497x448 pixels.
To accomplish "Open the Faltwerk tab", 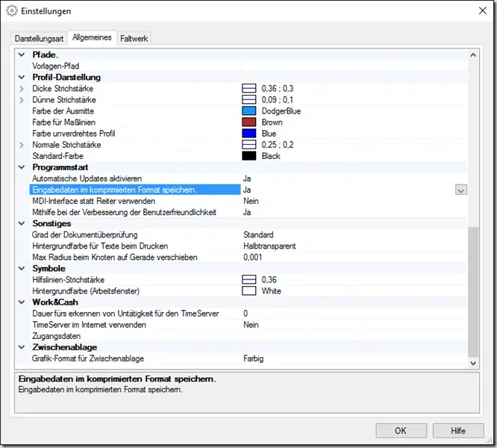I will 134,39.
